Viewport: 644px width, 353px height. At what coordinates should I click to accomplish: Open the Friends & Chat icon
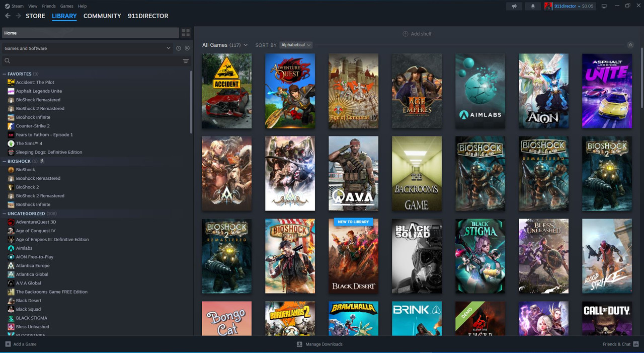click(x=636, y=344)
